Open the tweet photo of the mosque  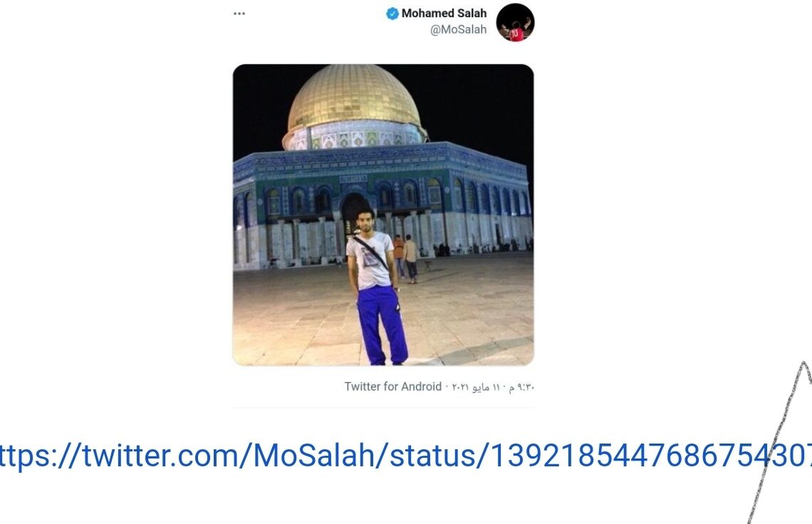click(383, 215)
